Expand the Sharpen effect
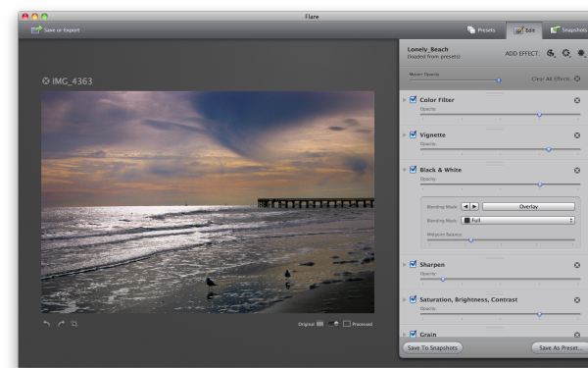Viewport: 588px width, 368px height. click(404, 265)
